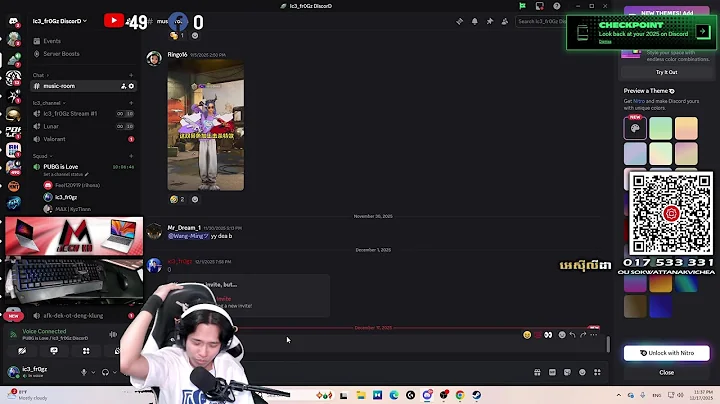Open Discord direct messages home icon
720x404 pixels.
(13, 21)
